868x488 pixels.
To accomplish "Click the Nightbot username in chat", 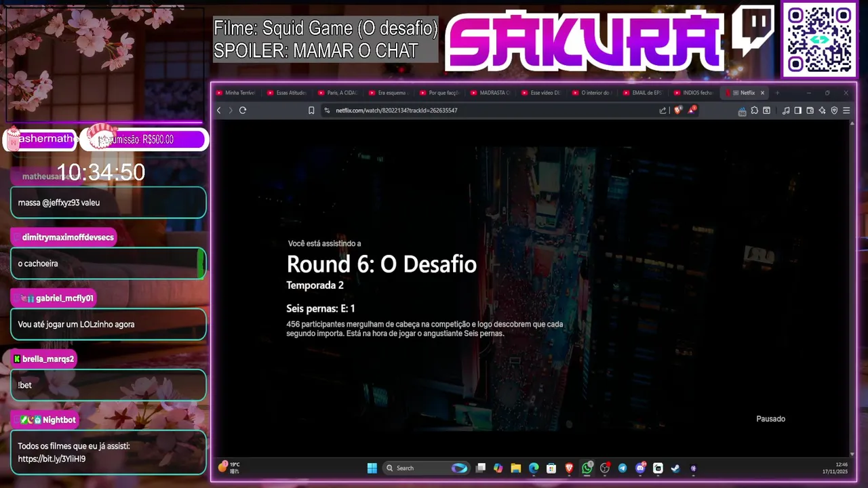I will (x=59, y=420).
